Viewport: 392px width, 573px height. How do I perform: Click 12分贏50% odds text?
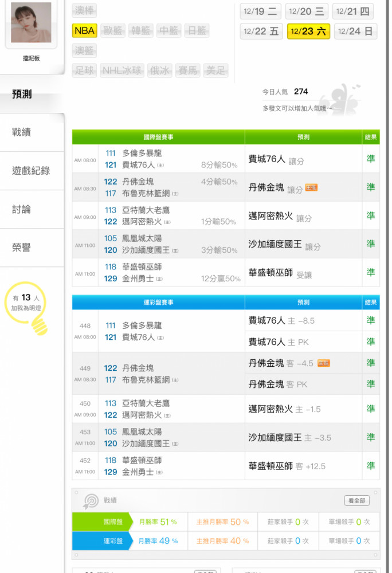click(221, 279)
